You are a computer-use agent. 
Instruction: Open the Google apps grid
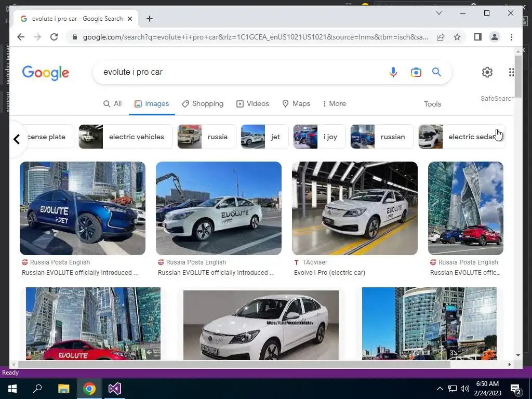click(511, 72)
